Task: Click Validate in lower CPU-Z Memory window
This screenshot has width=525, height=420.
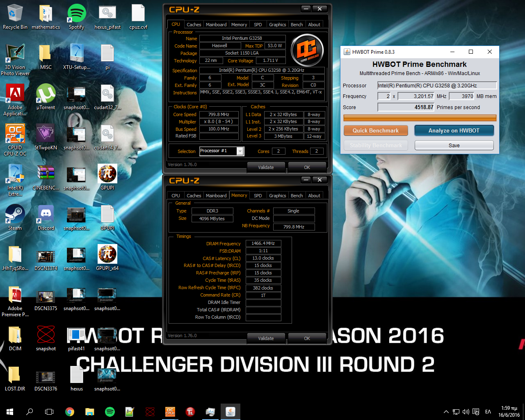Action: click(x=266, y=338)
